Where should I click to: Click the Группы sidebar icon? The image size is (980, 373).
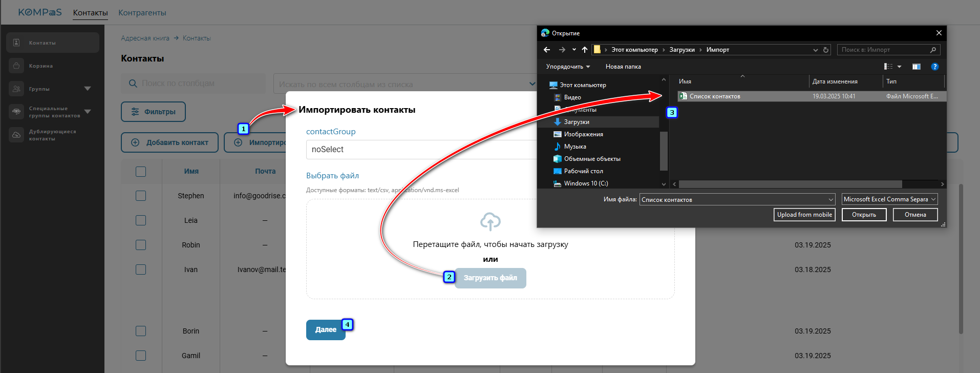tap(16, 89)
